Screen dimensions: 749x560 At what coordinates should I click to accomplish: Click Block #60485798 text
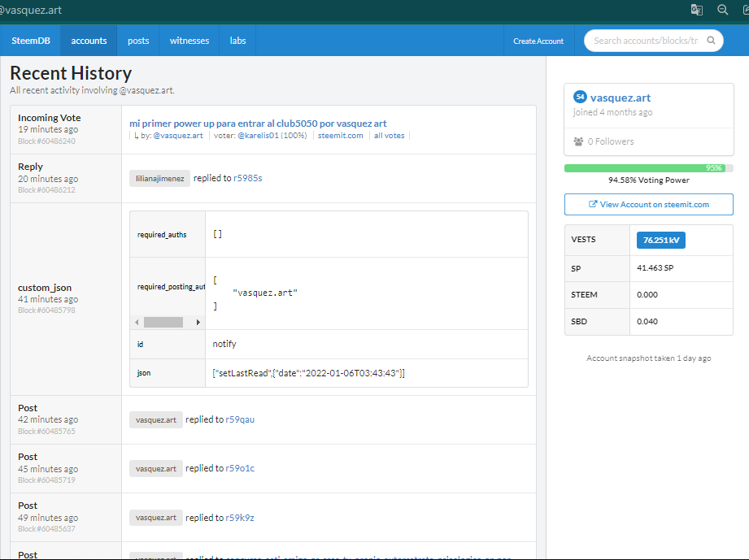pos(46,310)
